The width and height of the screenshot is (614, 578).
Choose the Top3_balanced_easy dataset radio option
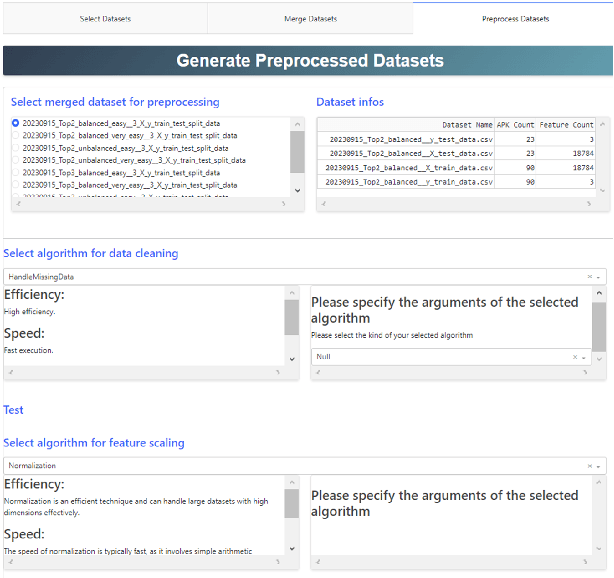[14, 172]
